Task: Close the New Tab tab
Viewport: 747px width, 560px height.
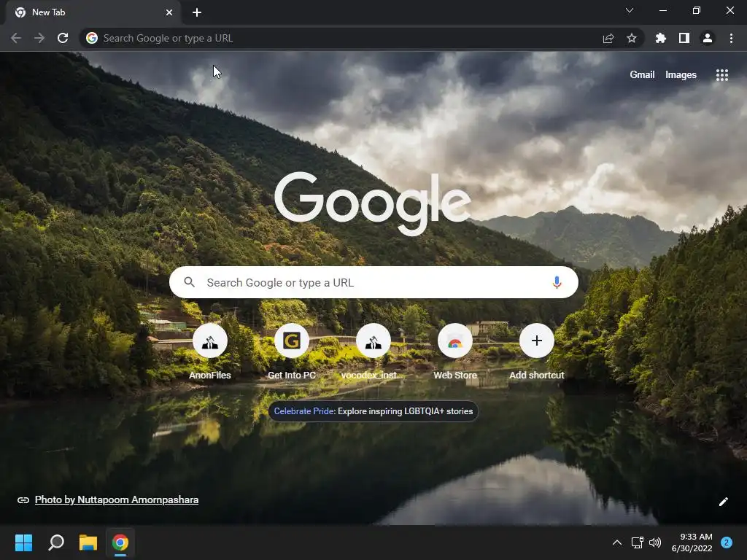Action: click(169, 12)
